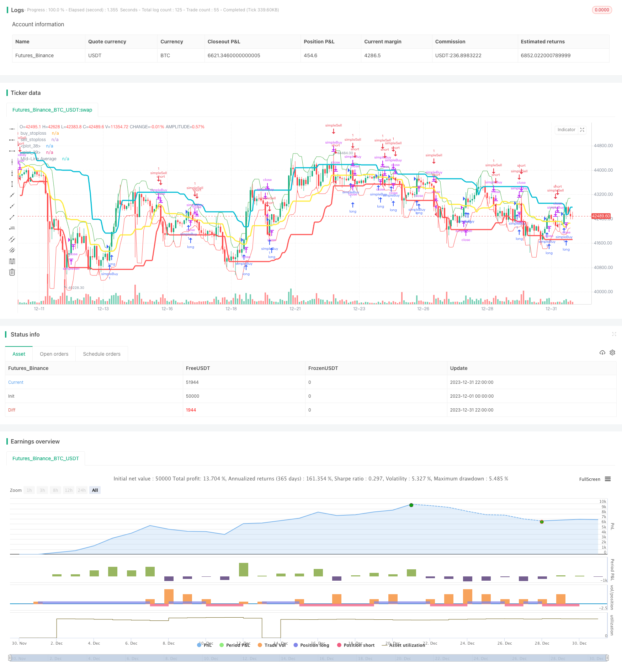Set earnings zoom to 24h
Screen dimensions: 622x672
tap(82, 490)
